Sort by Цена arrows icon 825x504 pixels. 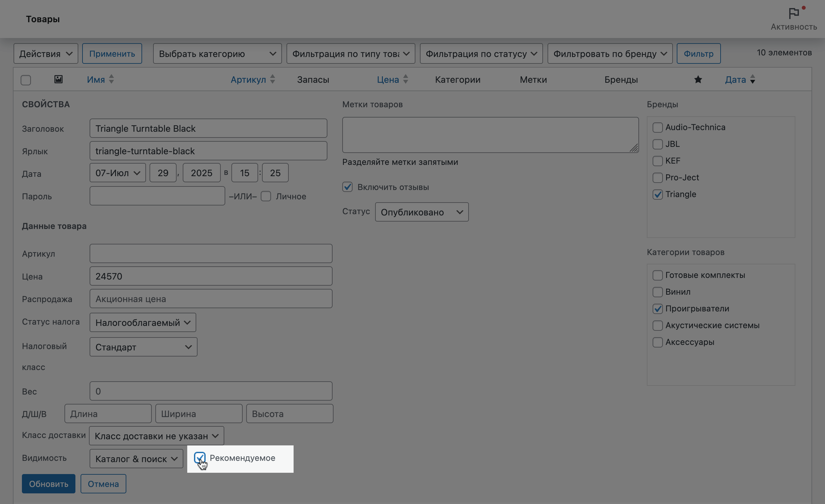coord(405,79)
